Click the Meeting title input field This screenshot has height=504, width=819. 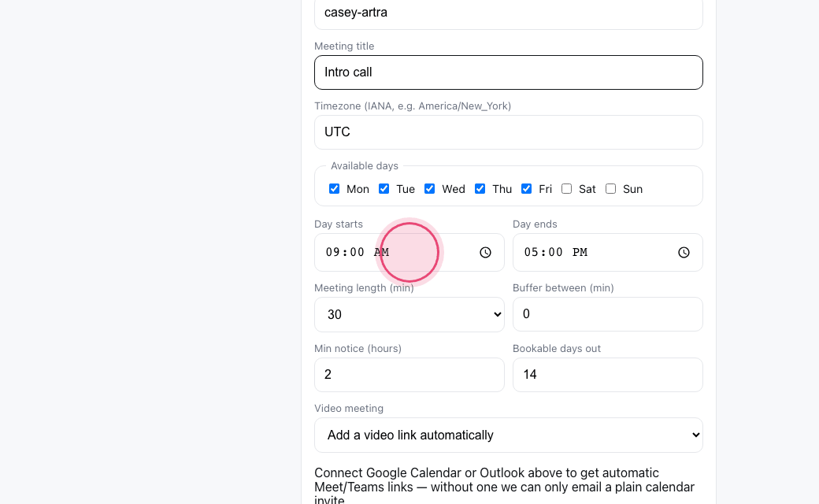pos(509,72)
